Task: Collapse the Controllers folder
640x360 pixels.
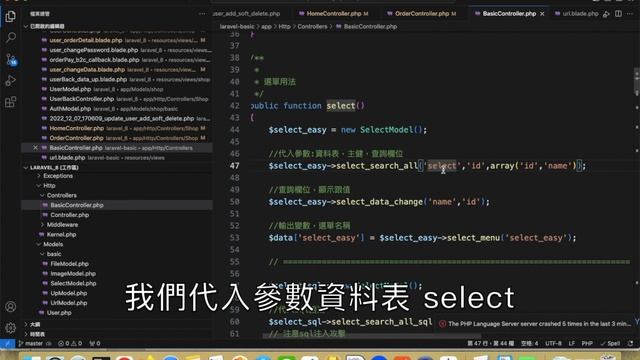Action: click(61, 196)
